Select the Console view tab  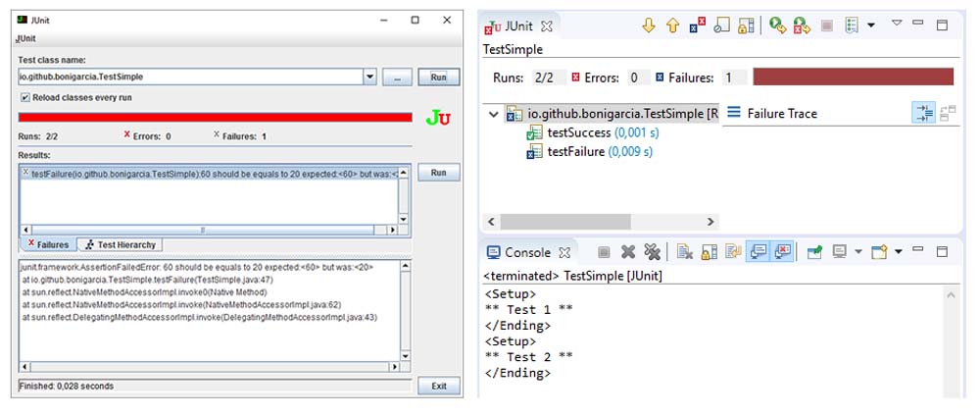click(x=520, y=253)
